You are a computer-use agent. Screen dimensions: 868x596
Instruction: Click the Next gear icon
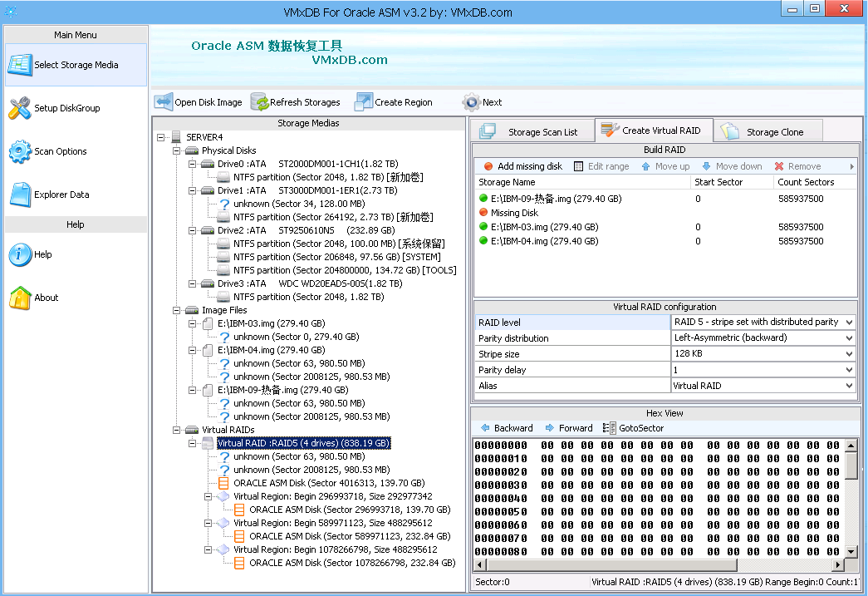tap(472, 102)
